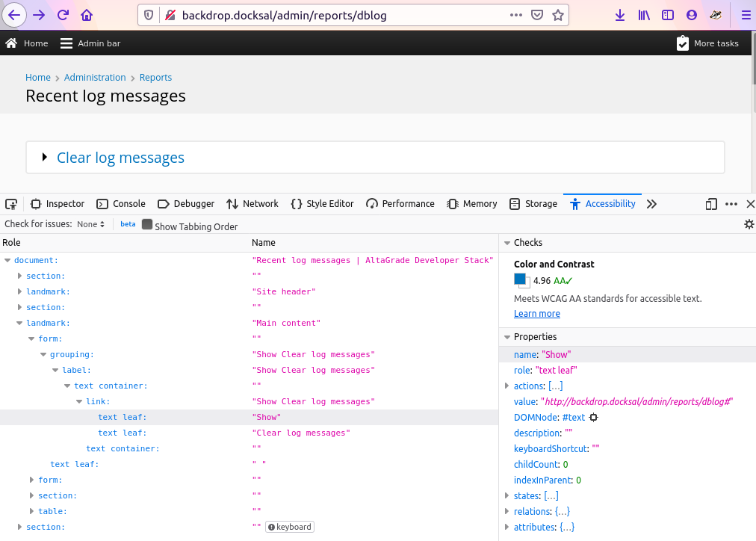
Task: Open the Library bookshelf icon
Action: (644, 16)
